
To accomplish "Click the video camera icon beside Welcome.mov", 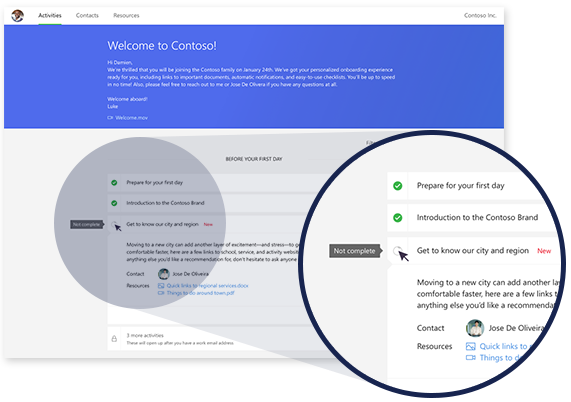I will coord(110,118).
